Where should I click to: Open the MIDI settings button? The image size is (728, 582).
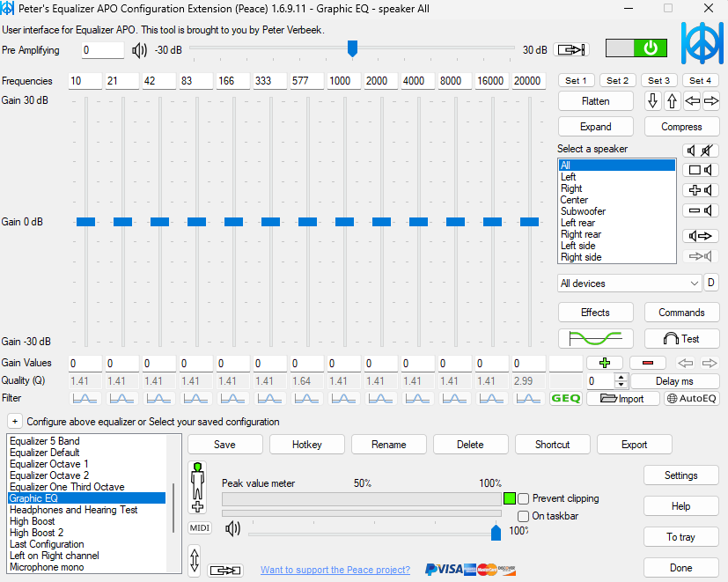[200, 527]
